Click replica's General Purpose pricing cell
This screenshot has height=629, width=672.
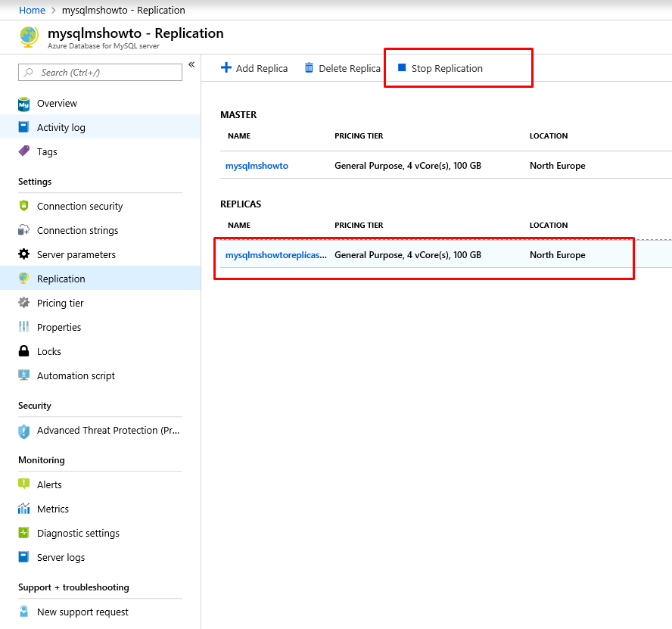tap(408, 254)
